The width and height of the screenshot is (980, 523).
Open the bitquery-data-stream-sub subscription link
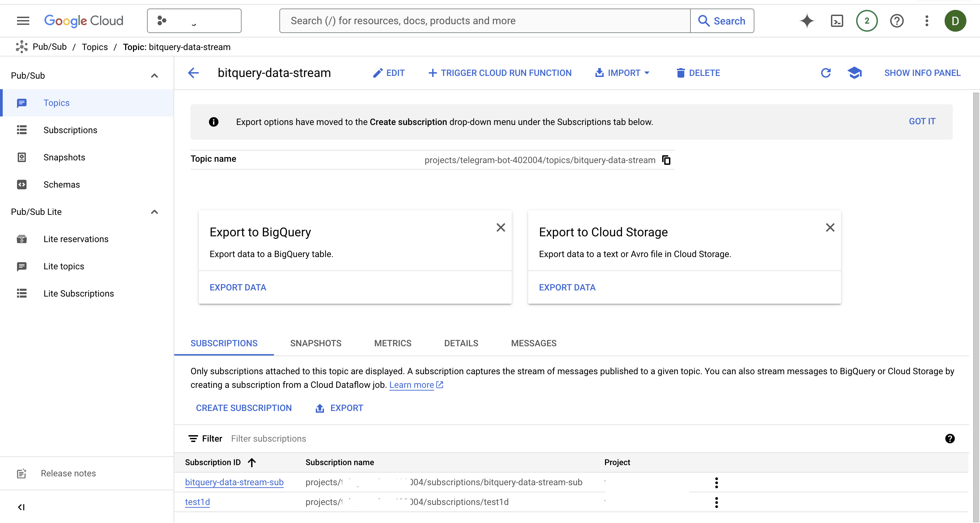234,482
